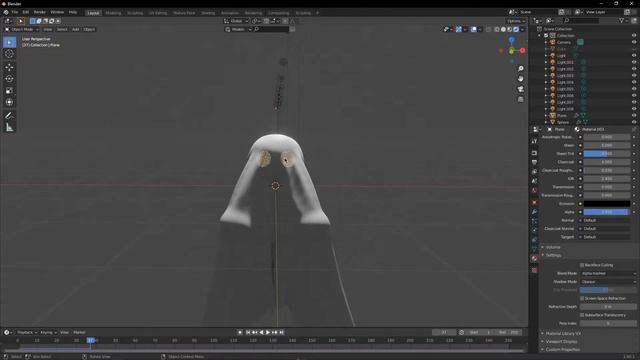Switch to the UV Editing workspace tab
Screen dimensions: 640x360
[x=158, y=13]
